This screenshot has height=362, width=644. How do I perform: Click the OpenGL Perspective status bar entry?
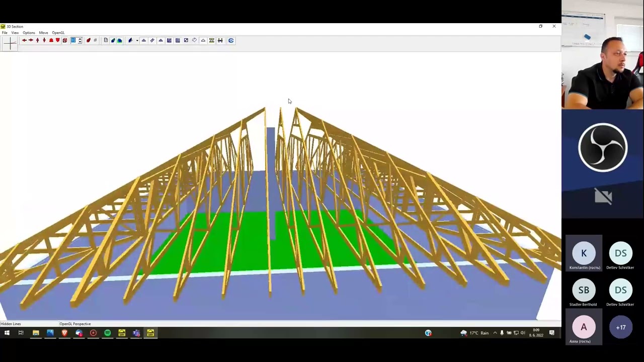75,324
